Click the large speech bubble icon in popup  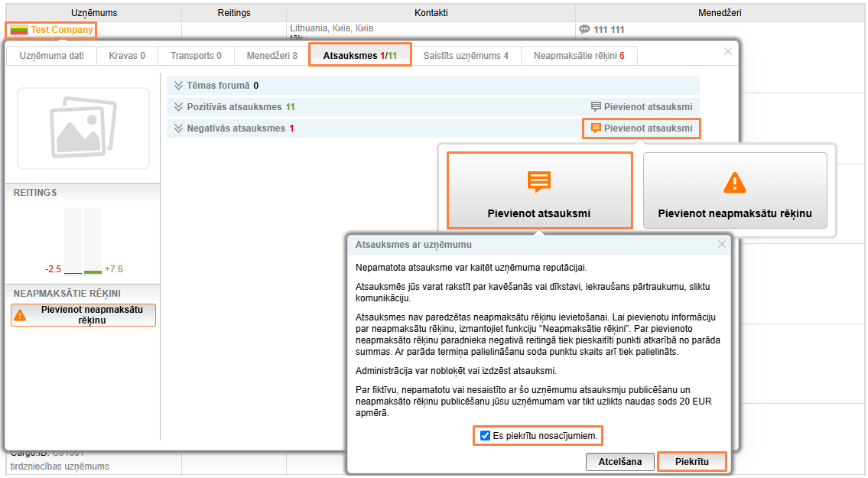coord(539,181)
